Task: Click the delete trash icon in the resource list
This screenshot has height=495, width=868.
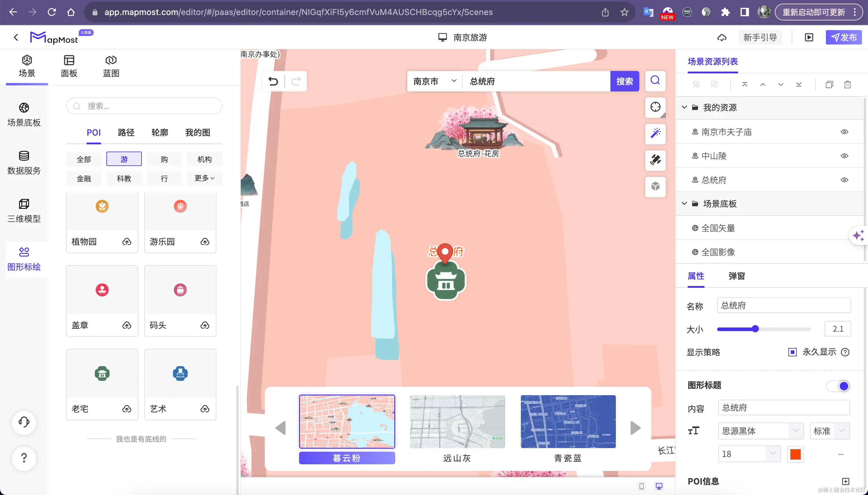Action: click(x=847, y=84)
